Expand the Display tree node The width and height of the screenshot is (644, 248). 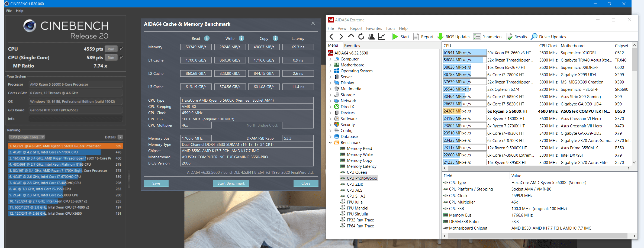(330, 83)
